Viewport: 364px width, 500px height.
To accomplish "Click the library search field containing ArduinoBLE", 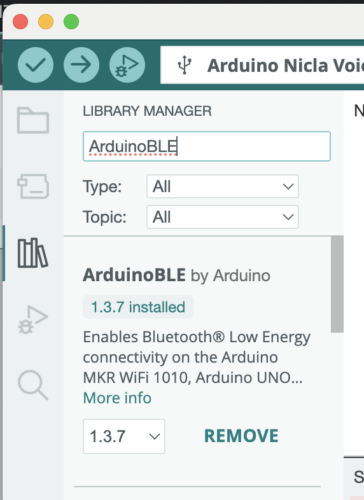I will 207,146.
